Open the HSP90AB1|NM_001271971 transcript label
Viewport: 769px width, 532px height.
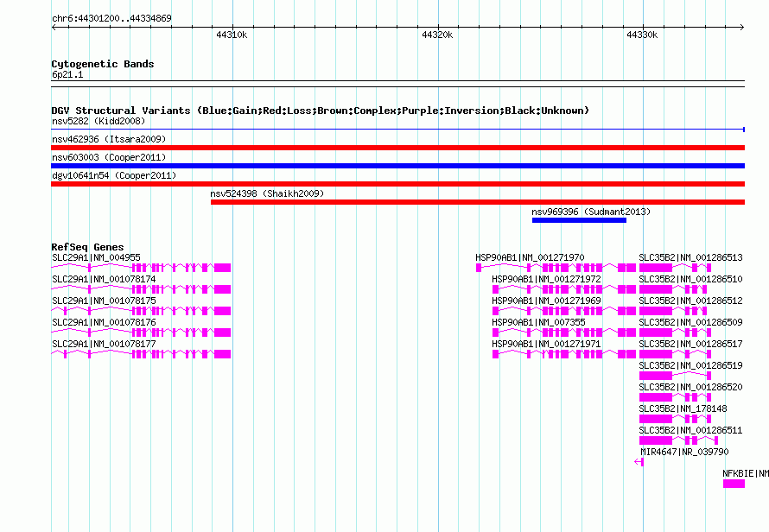tap(546, 344)
